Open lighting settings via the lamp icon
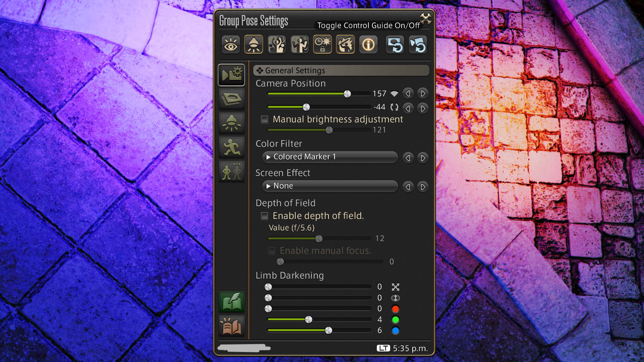This screenshot has width=644, height=362. 253,44
